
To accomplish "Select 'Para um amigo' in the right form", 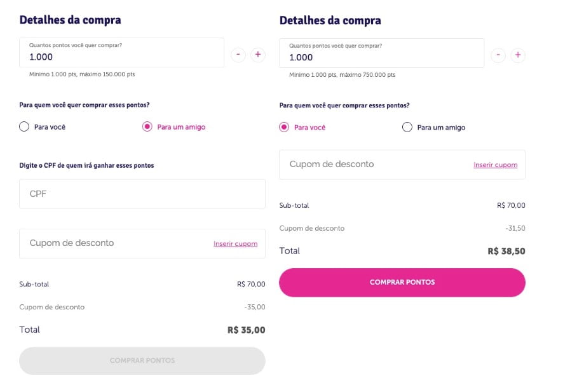I will [x=407, y=127].
